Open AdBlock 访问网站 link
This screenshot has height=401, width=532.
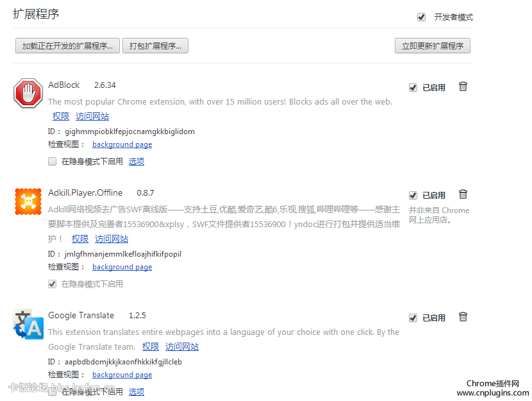tap(92, 117)
